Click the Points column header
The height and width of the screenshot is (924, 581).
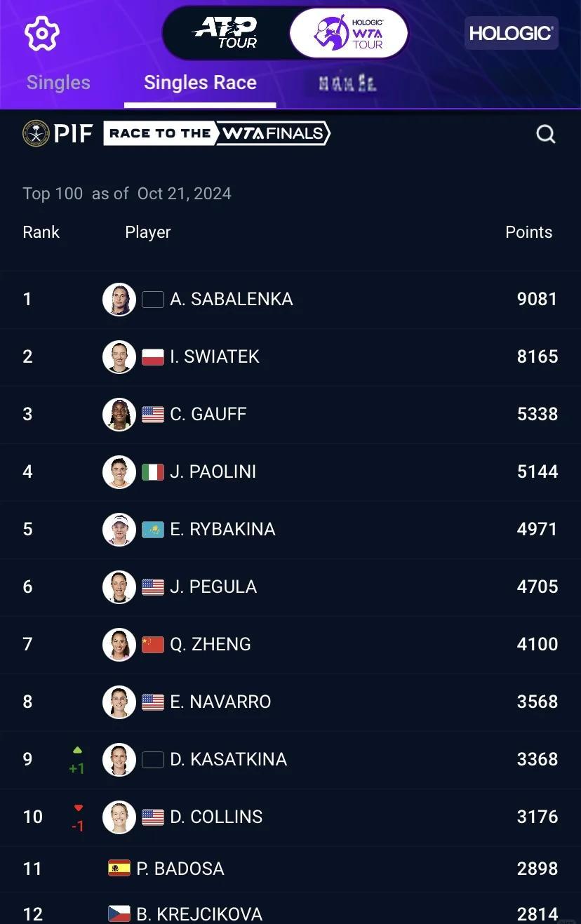pyautogui.click(x=528, y=232)
